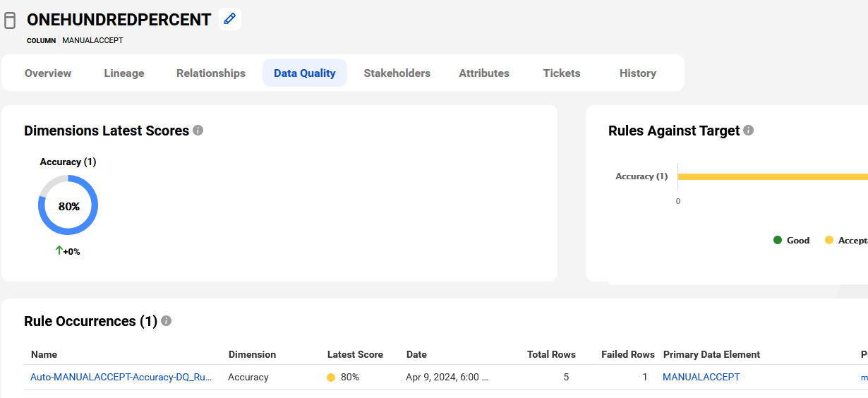Switch to the Overview tab

coord(48,73)
